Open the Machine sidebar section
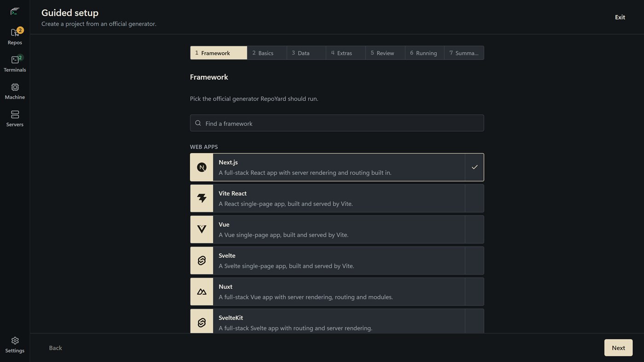The height and width of the screenshot is (362, 644). [15, 91]
